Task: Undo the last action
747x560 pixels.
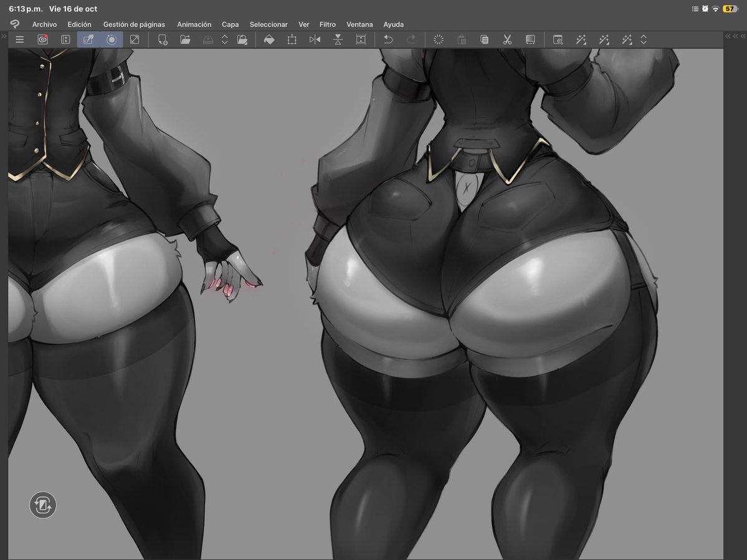Action: 388,39
